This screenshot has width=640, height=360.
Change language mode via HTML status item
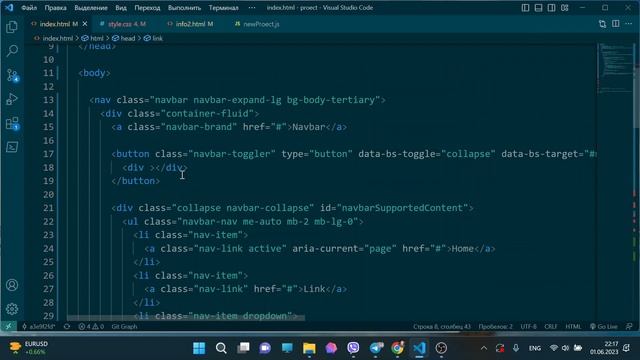(x=573, y=327)
